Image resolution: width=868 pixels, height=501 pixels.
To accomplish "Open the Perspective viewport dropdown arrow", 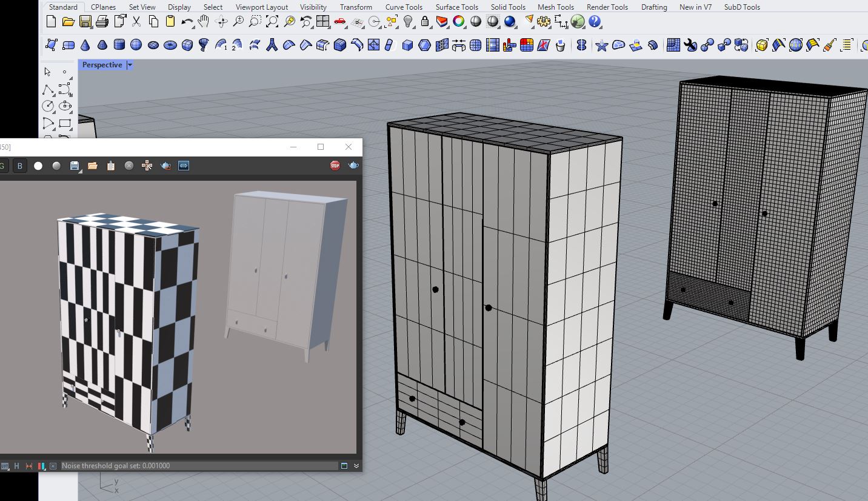I will pos(130,65).
